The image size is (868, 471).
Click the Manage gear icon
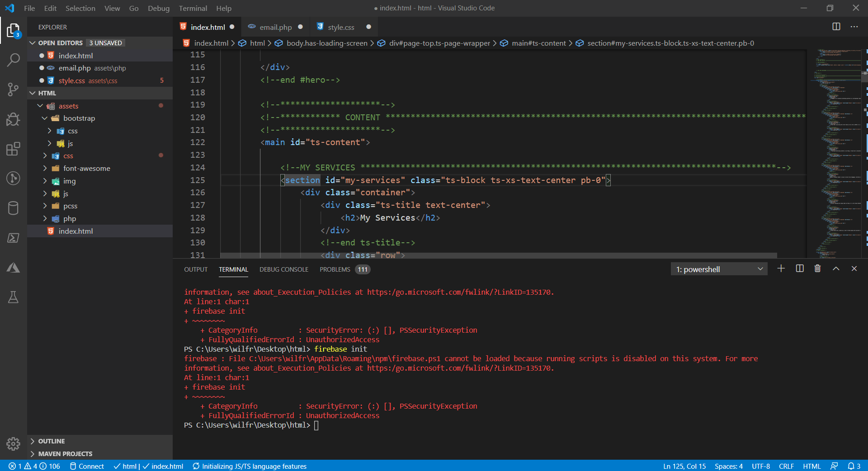point(13,443)
